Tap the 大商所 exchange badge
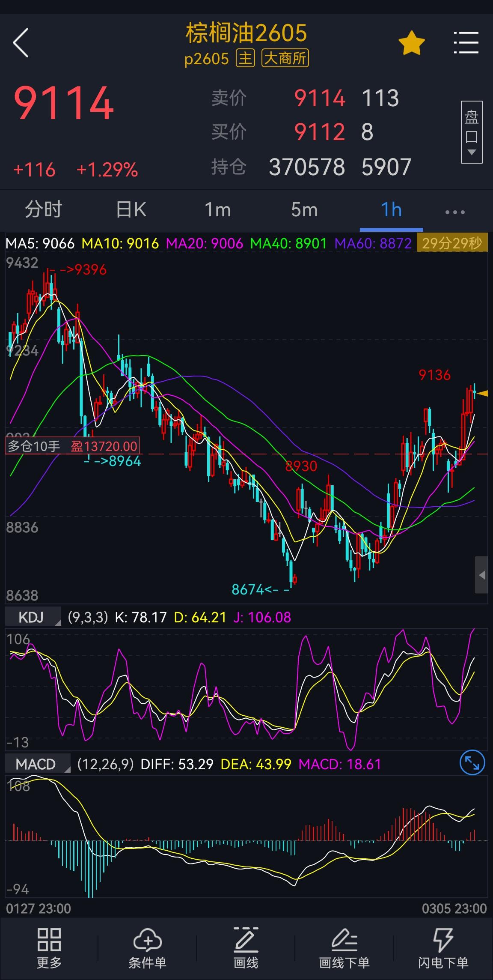 285,58
